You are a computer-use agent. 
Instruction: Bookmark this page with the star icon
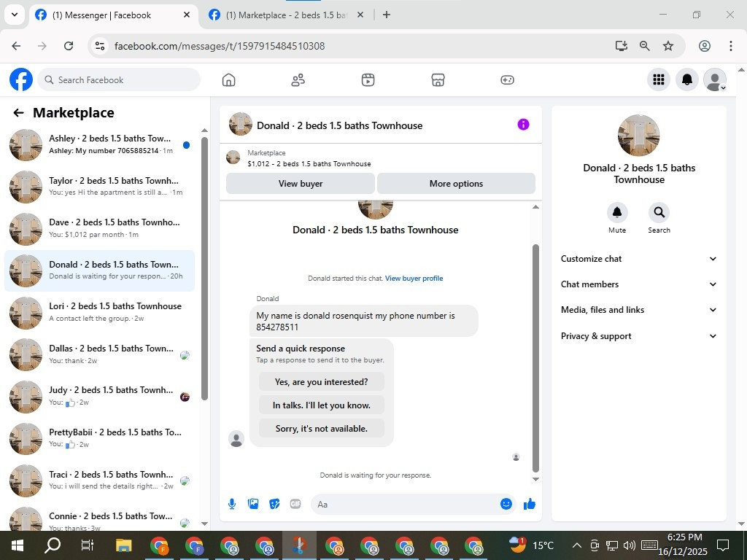pyautogui.click(x=668, y=46)
